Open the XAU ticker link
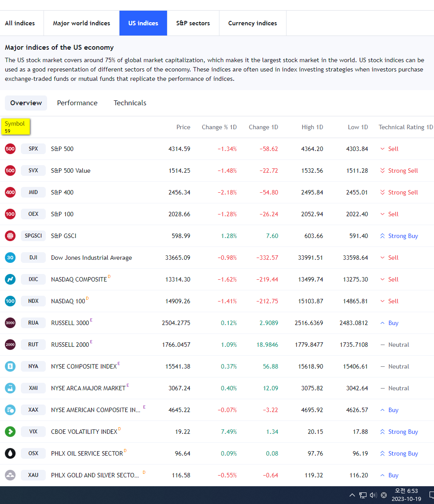434x504 pixels. 33,475
